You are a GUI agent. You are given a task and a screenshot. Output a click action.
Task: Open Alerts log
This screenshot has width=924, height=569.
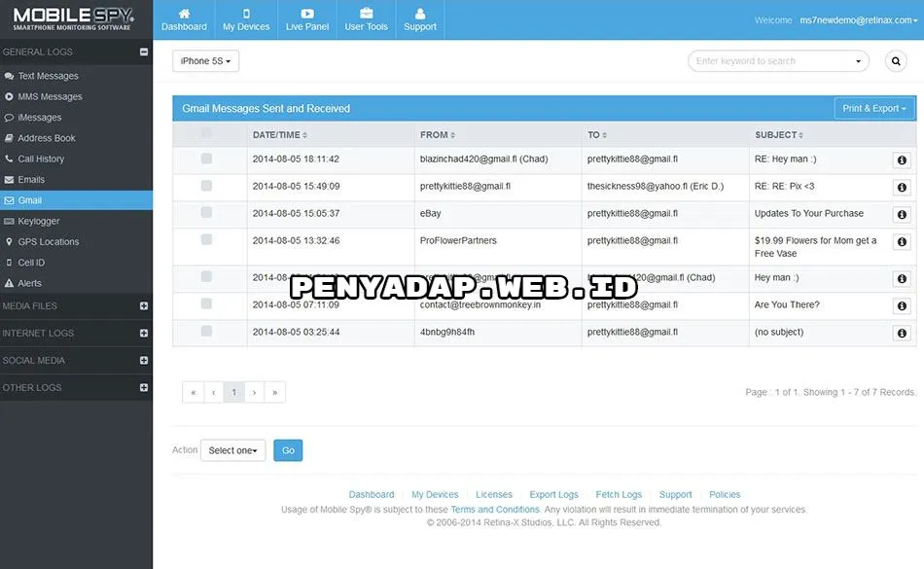pyautogui.click(x=29, y=283)
